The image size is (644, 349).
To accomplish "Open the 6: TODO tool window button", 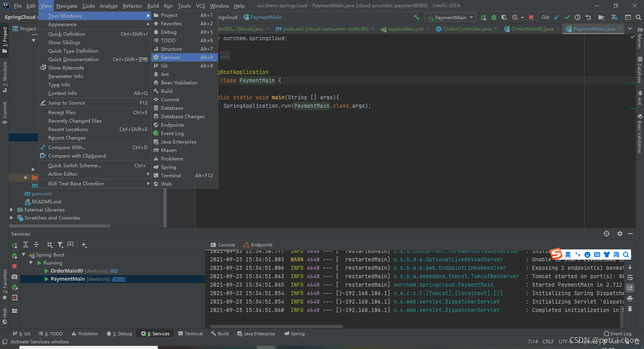I will coord(51,334).
